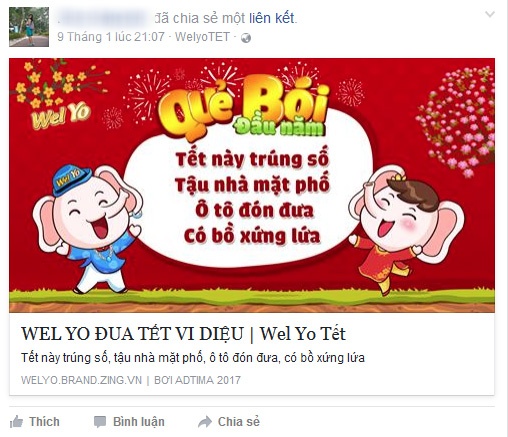This screenshot has height=437, width=508.
Task: Select the Chia sẻ button label
Action: tap(239, 422)
